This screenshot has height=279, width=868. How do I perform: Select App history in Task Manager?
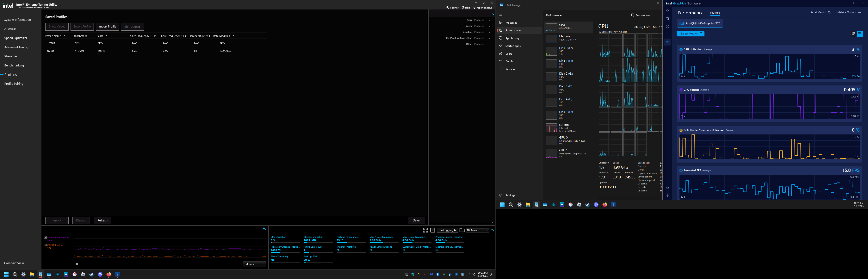pos(512,38)
